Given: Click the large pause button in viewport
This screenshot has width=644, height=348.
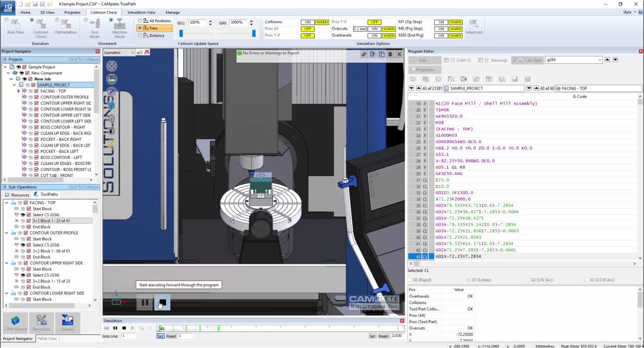Looking at the screenshot, I should point(144,302).
